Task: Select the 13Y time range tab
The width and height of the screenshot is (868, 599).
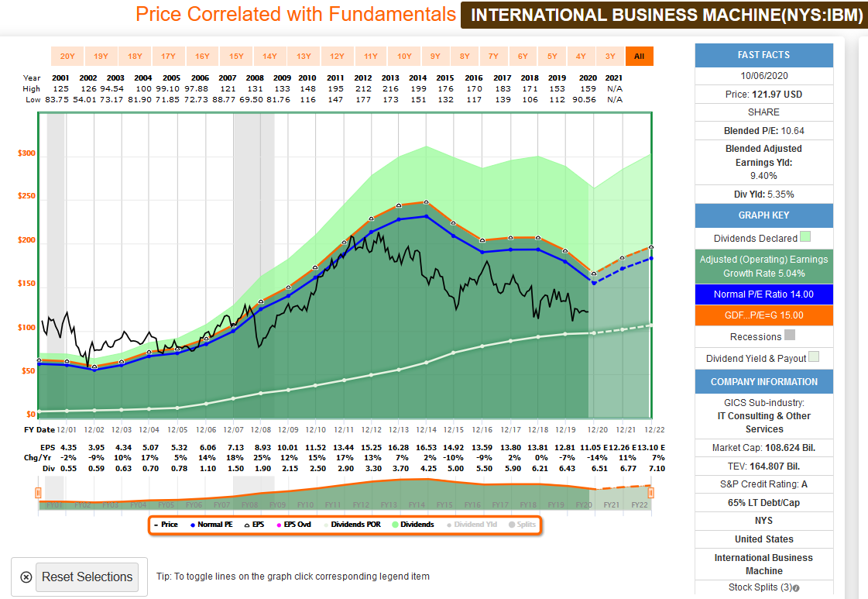Action: point(304,56)
